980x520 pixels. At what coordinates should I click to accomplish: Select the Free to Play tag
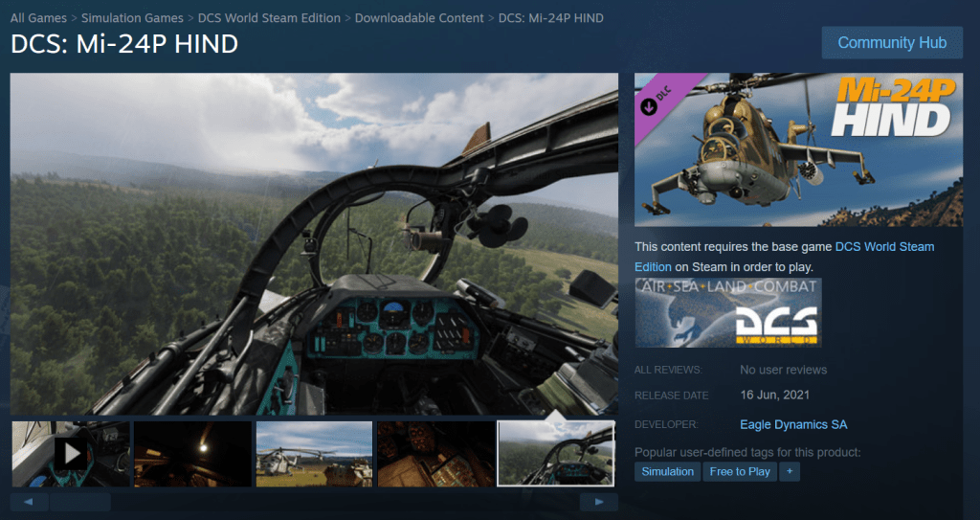pyautogui.click(x=740, y=471)
